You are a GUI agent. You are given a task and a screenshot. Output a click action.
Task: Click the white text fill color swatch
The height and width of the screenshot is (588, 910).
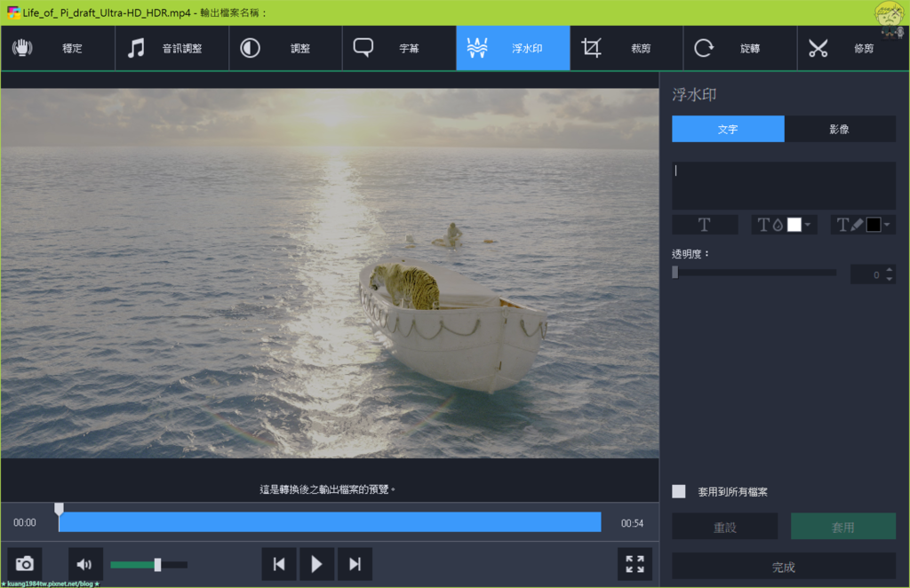tap(794, 225)
